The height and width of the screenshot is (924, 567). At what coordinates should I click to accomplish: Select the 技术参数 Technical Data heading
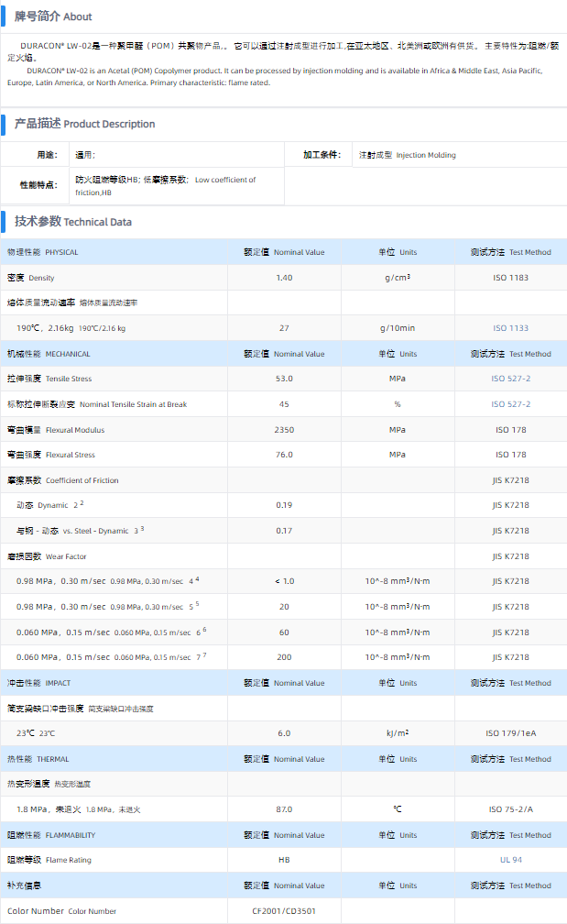pos(73,222)
